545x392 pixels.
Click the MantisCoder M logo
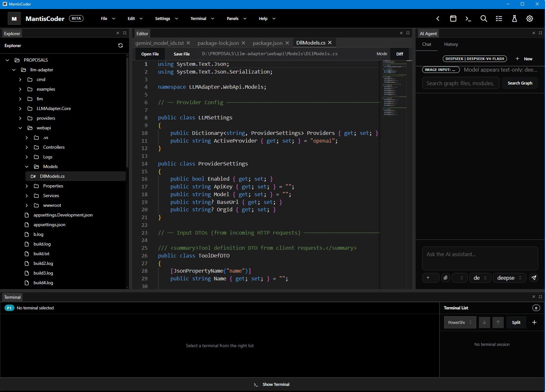[14, 19]
